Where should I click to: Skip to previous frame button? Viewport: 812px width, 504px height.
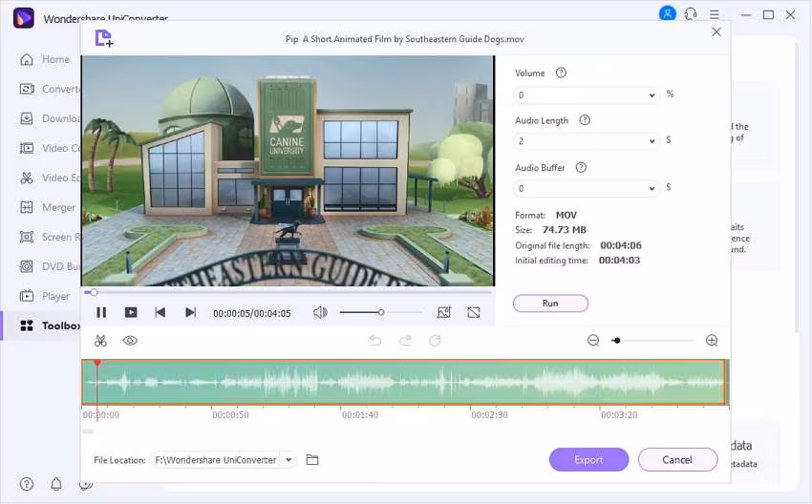160,312
